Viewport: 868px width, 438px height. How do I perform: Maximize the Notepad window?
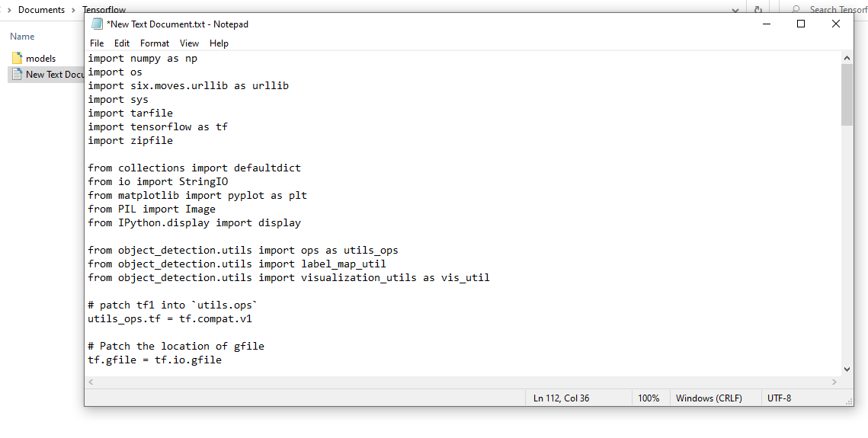800,24
